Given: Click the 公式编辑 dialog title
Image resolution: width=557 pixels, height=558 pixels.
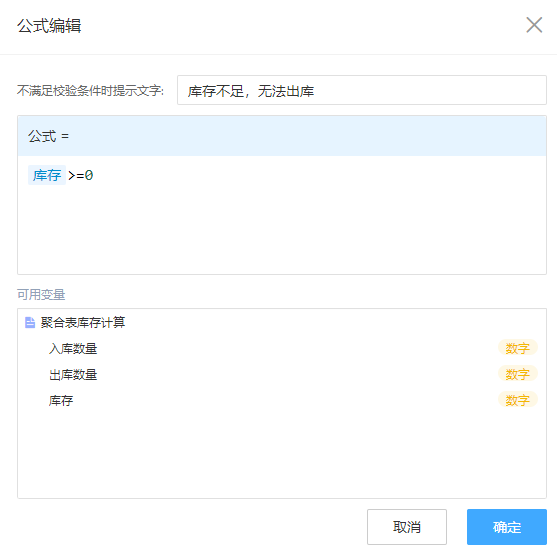Looking at the screenshot, I should [x=49, y=26].
